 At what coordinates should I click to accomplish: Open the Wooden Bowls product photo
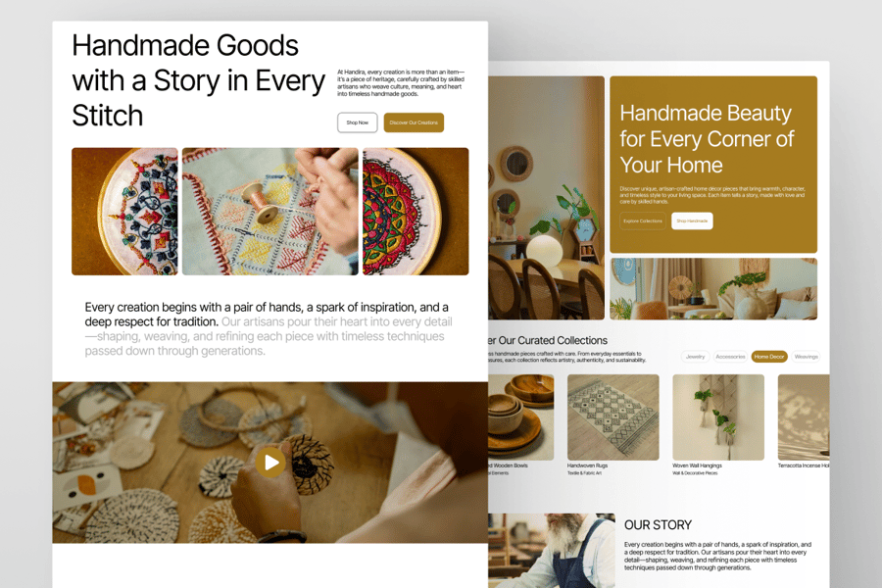521,417
